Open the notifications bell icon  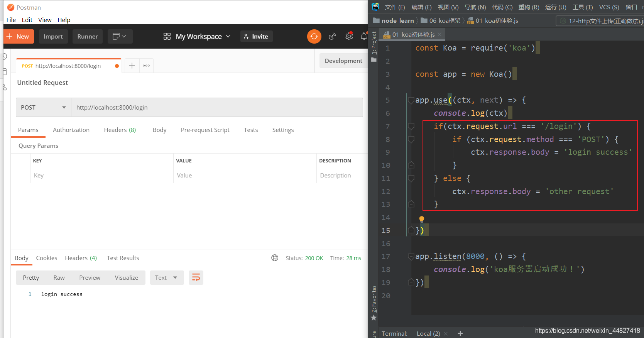tap(364, 36)
